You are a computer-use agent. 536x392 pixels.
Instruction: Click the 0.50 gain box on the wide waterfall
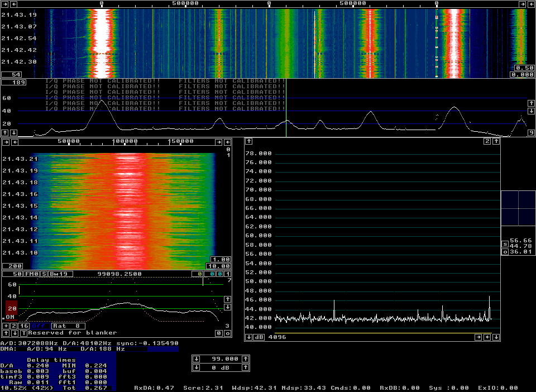(524, 68)
